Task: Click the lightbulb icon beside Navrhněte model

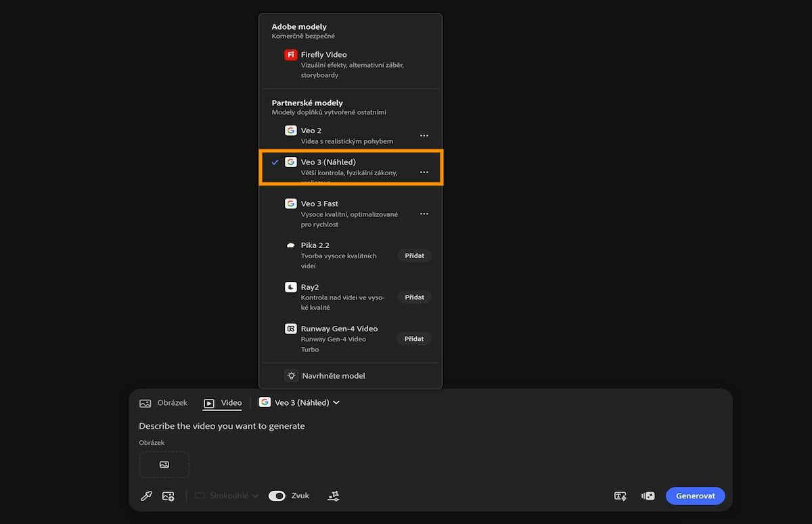Action: (291, 375)
